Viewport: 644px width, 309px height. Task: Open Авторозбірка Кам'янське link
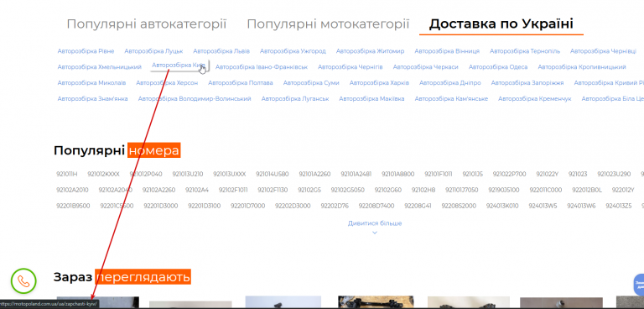point(451,99)
